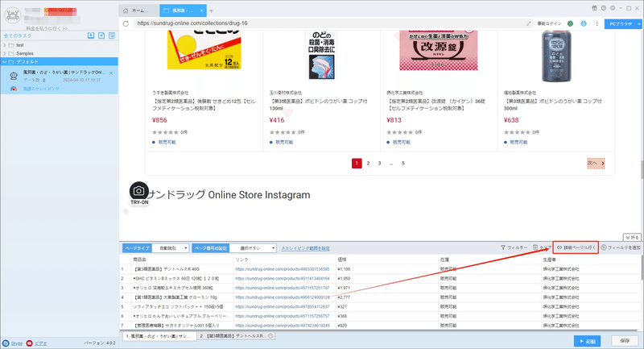This screenshot has height=349, width=644.
Task: Open the ページタイプ 自動識別 dropdown
Action: pos(171,248)
